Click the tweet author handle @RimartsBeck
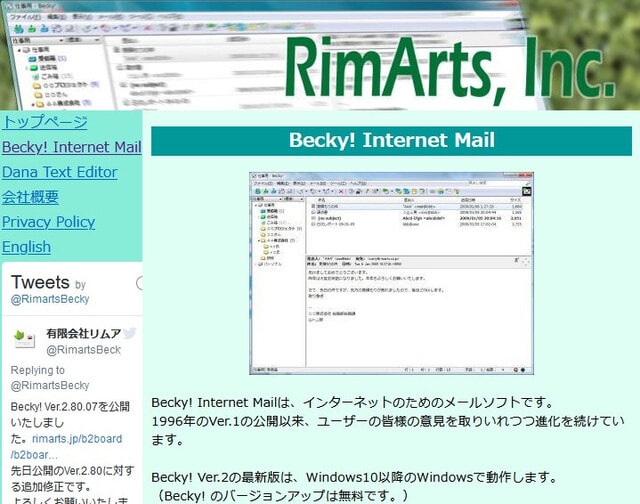 [83, 350]
